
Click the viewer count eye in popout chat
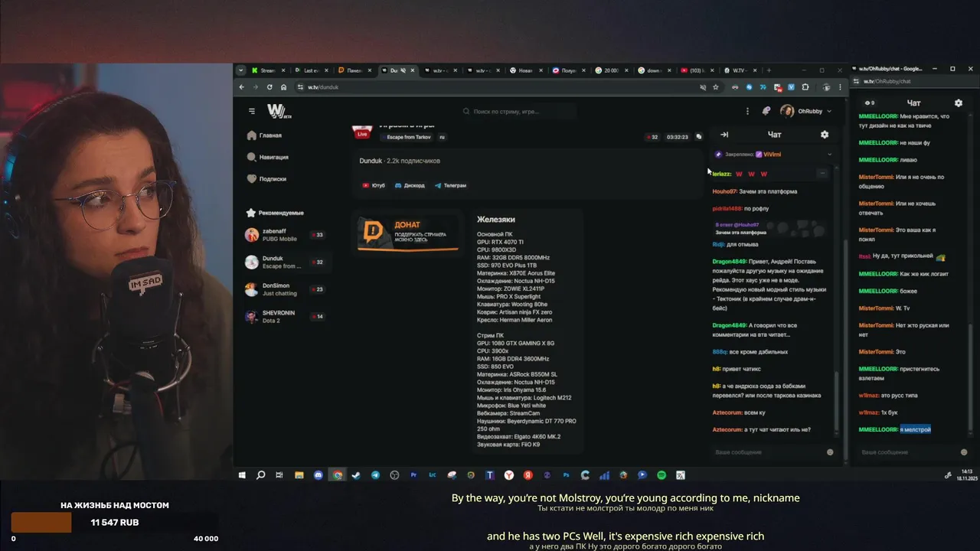tap(869, 103)
